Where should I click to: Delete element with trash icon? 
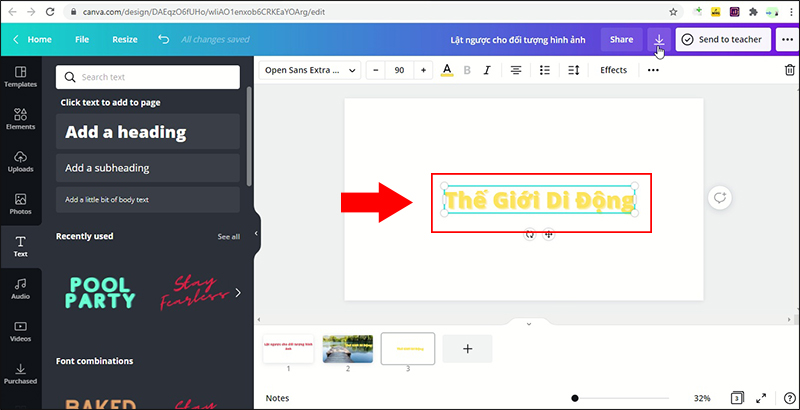pos(789,70)
